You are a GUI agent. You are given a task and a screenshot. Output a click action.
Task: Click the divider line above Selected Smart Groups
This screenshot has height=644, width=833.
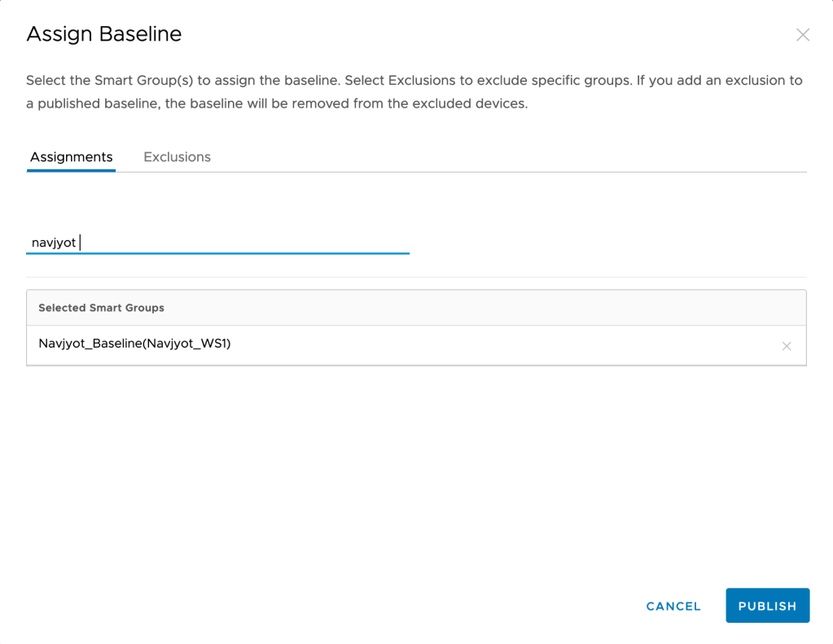(415, 278)
